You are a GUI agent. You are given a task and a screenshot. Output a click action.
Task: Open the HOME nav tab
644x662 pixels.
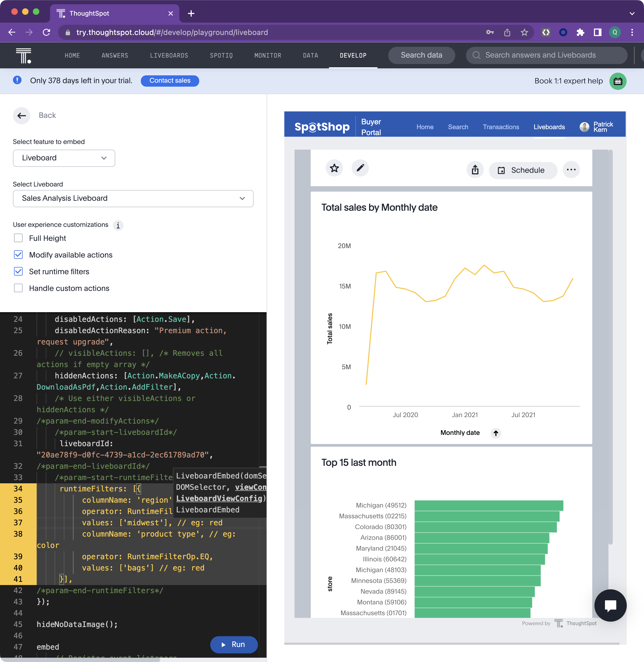point(72,55)
